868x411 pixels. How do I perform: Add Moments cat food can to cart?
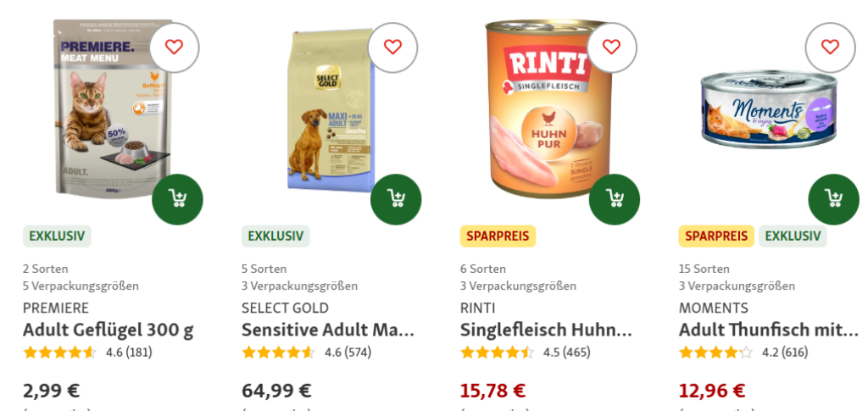point(834,199)
